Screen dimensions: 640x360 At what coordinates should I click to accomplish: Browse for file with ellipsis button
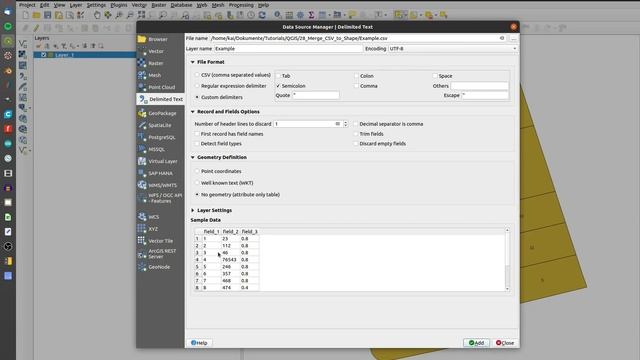[513, 38]
